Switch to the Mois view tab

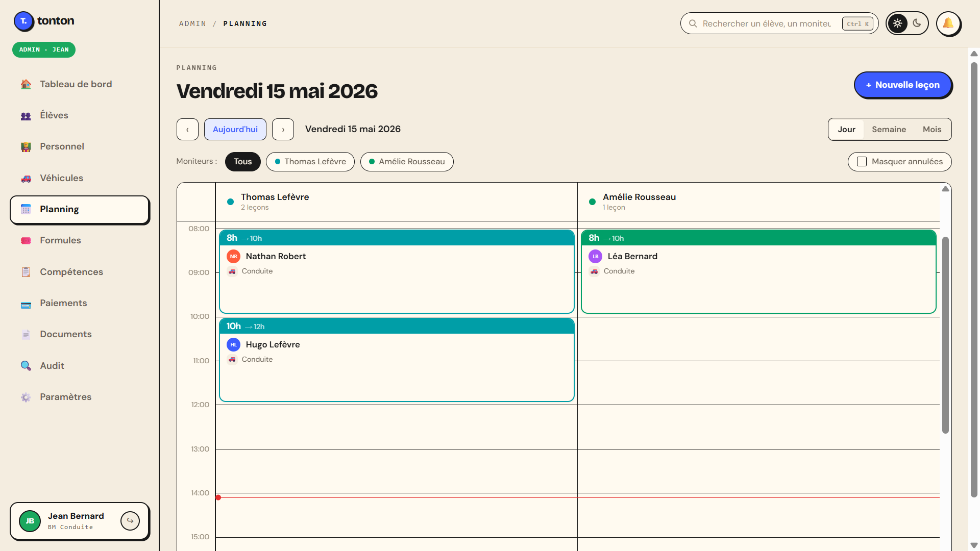click(x=932, y=130)
